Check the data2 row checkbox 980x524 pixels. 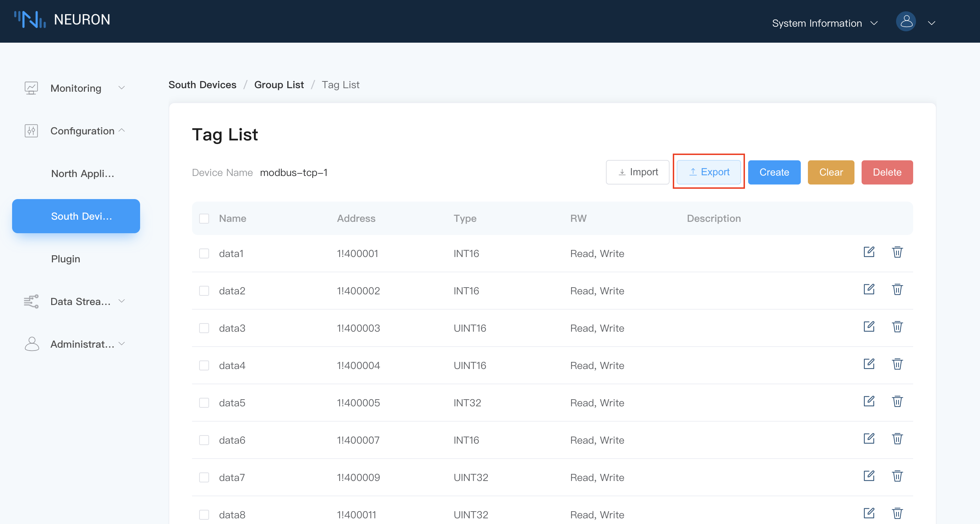click(204, 290)
